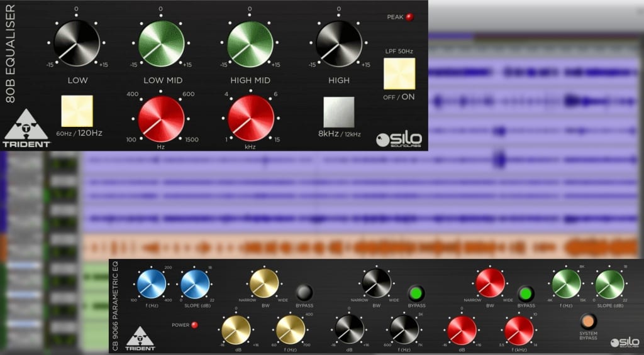The width and height of the screenshot is (644, 355).
Task: Click the 'LOW MID' band label
Action: point(163,80)
